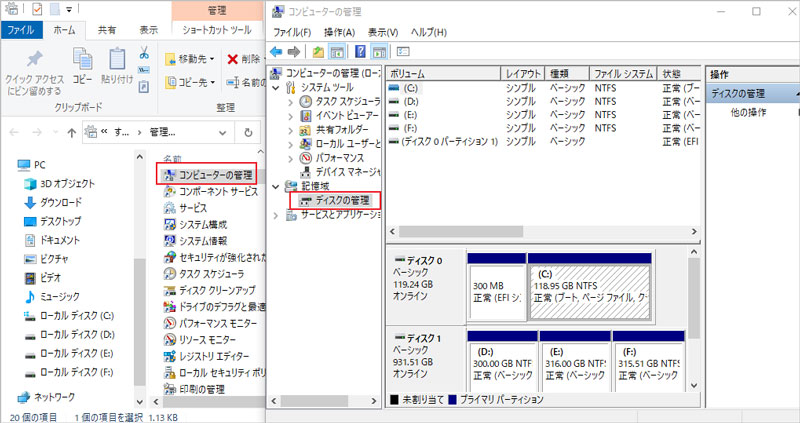
Task: Switch to the ショートカット ツール tab
Action: pos(217,30)
